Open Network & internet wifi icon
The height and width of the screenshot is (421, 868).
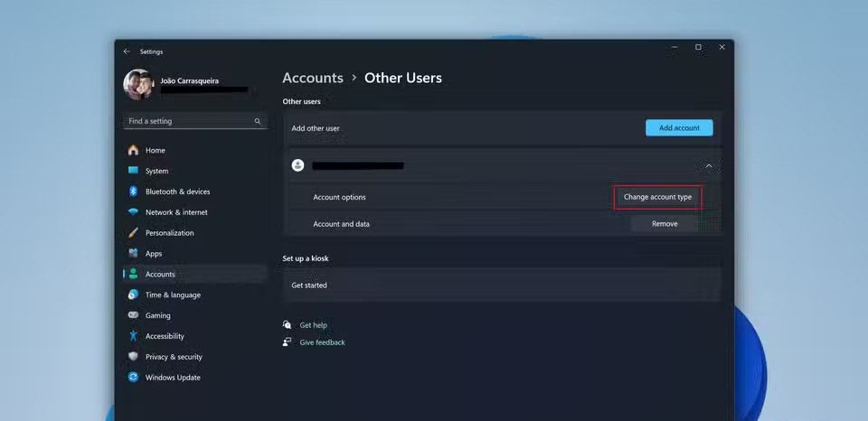click(134, 212)
